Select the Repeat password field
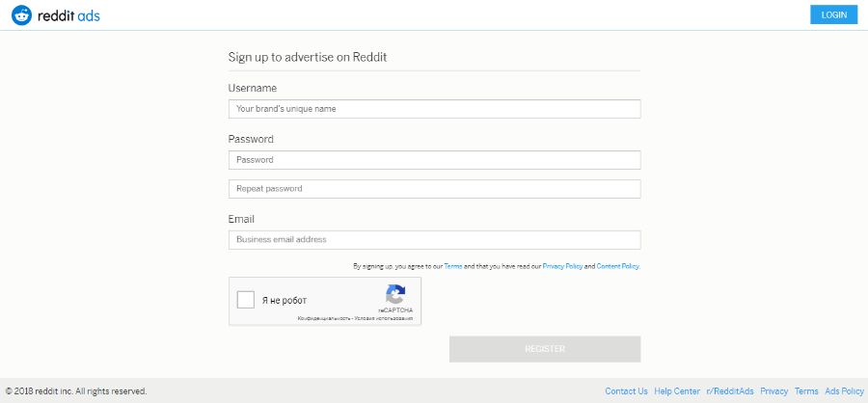 click(434, 189)
